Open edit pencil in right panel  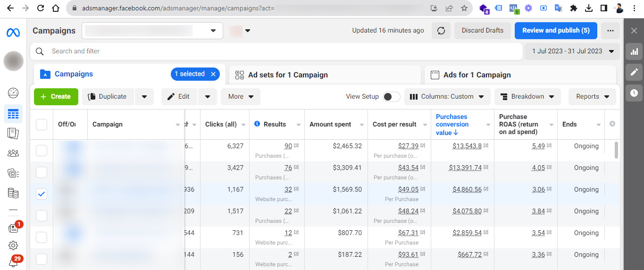click(x=634, y=72)
